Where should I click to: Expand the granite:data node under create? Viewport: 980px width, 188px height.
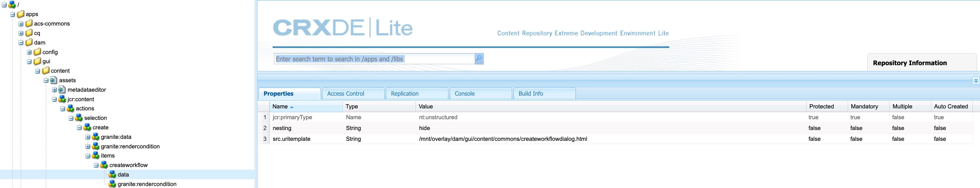pos(88,137)
